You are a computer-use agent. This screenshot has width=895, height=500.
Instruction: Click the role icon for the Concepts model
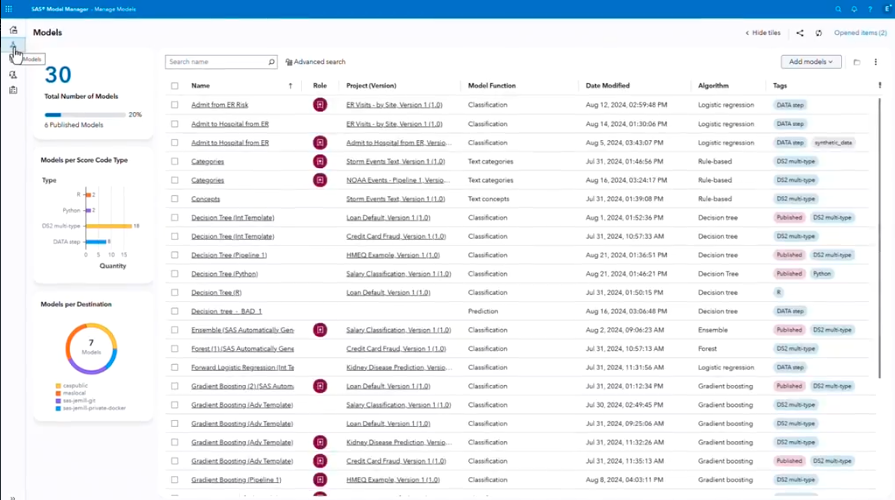click(320, 199)
